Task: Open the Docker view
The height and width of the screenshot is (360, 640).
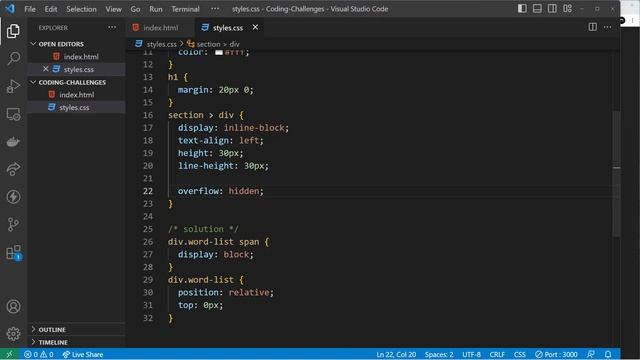Action: coord(13,142)
